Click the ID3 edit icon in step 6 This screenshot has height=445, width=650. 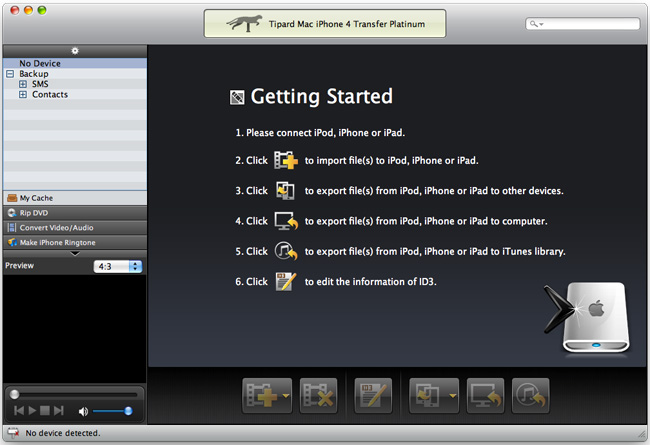click(286, 282)
